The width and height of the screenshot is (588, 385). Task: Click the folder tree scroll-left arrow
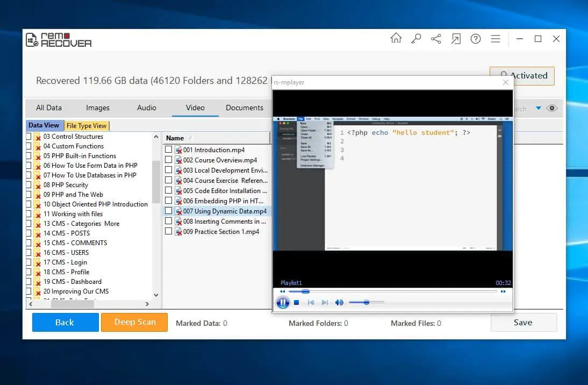point(31,304)
